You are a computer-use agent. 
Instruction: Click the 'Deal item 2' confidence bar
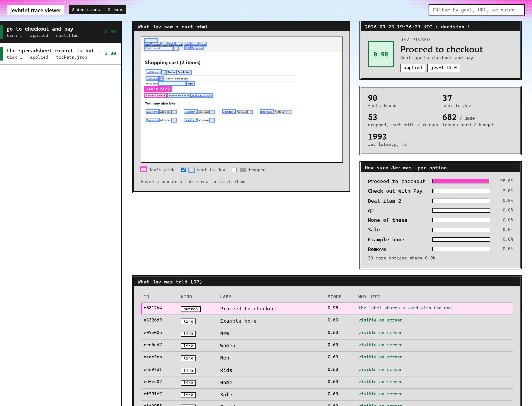461,201
